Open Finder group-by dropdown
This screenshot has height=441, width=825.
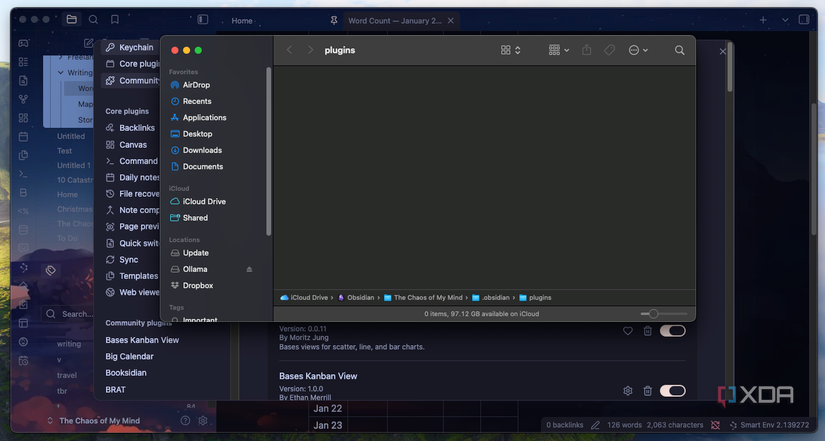pyautogui.click(x=559, y=50)
